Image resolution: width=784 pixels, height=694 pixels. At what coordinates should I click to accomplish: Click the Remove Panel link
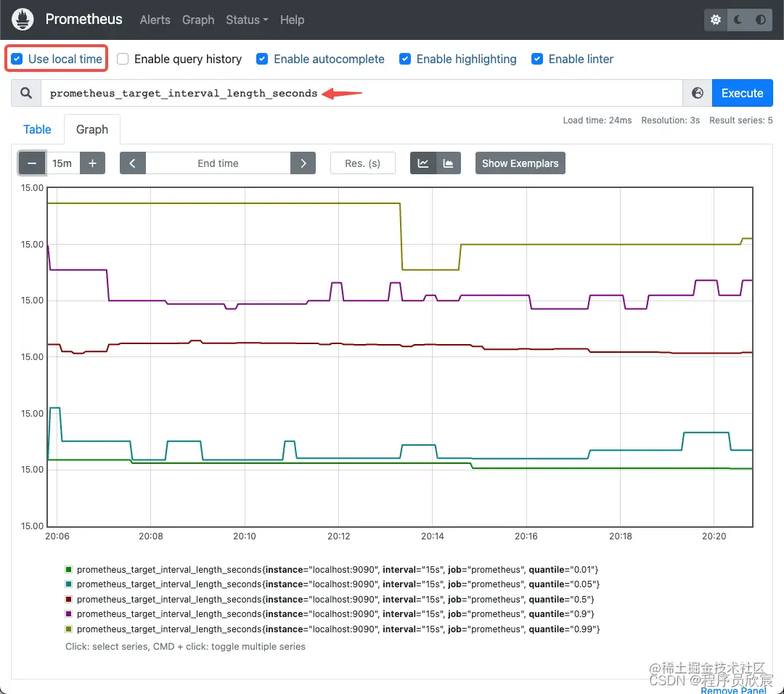click(733, 690)
